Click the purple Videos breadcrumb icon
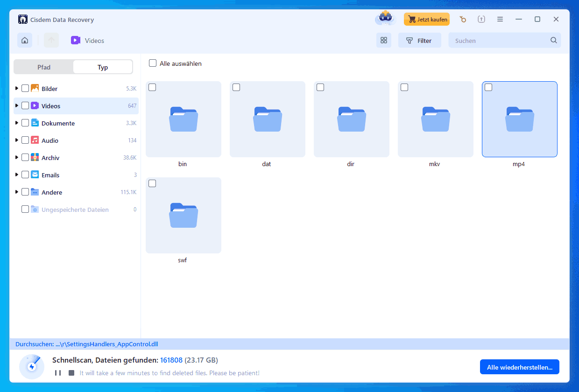 (x=76, y=40)
